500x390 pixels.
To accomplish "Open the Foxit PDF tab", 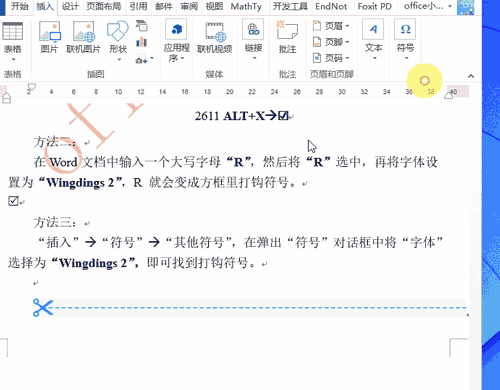I will click(375, 6).
